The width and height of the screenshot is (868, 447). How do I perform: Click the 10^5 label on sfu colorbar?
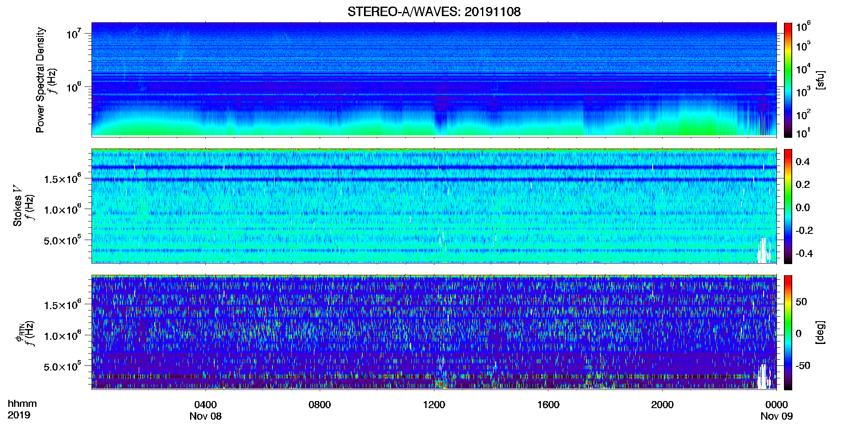click(803, 46)
